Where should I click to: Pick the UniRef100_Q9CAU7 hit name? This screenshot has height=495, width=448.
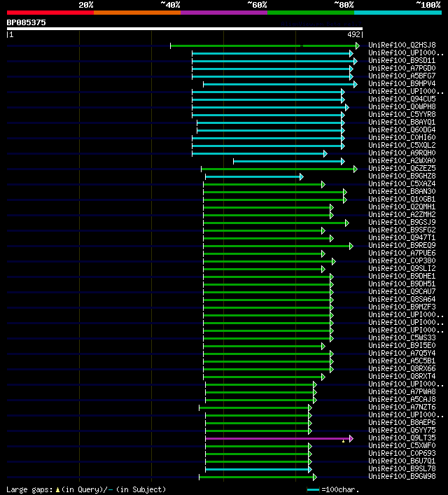tap(402, 292)
